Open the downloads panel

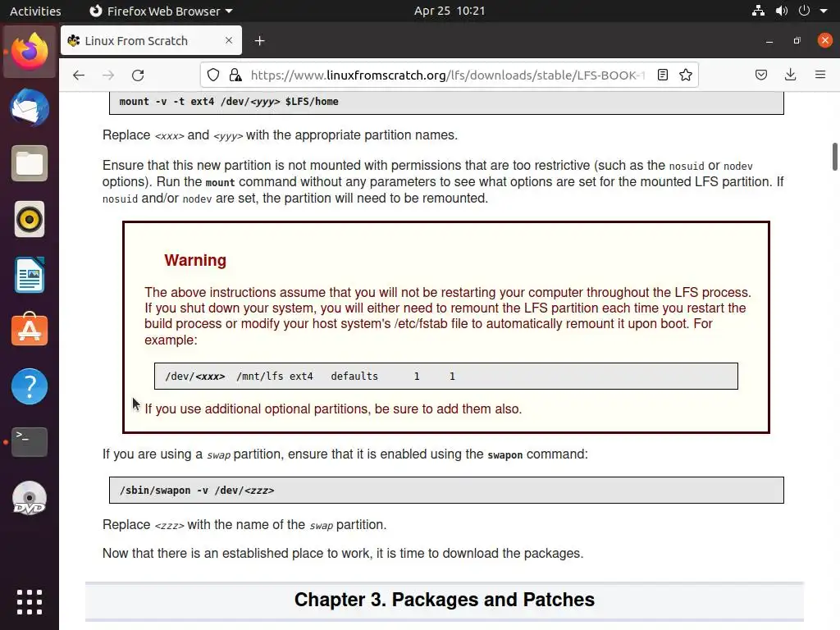coord(790,75)
